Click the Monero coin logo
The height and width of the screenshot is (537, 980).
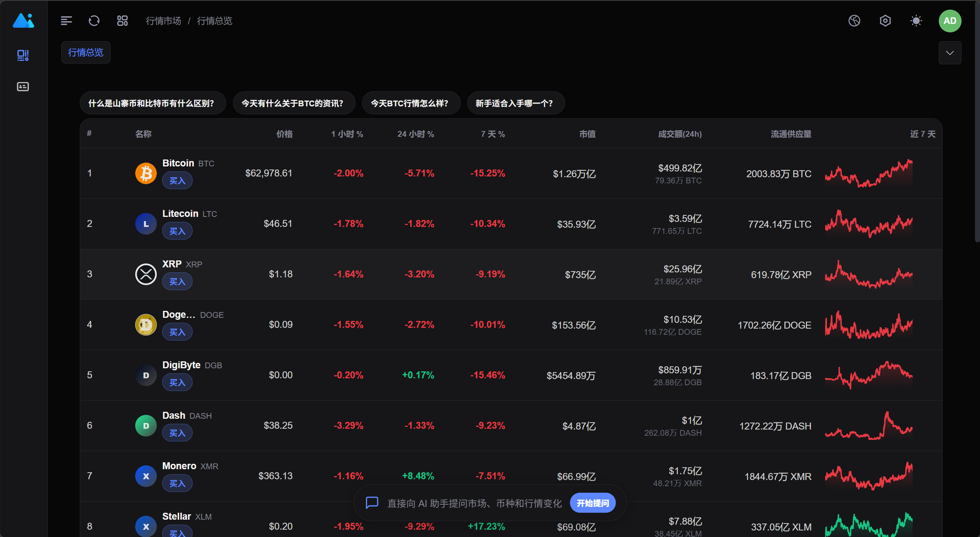tap(146, 476)
